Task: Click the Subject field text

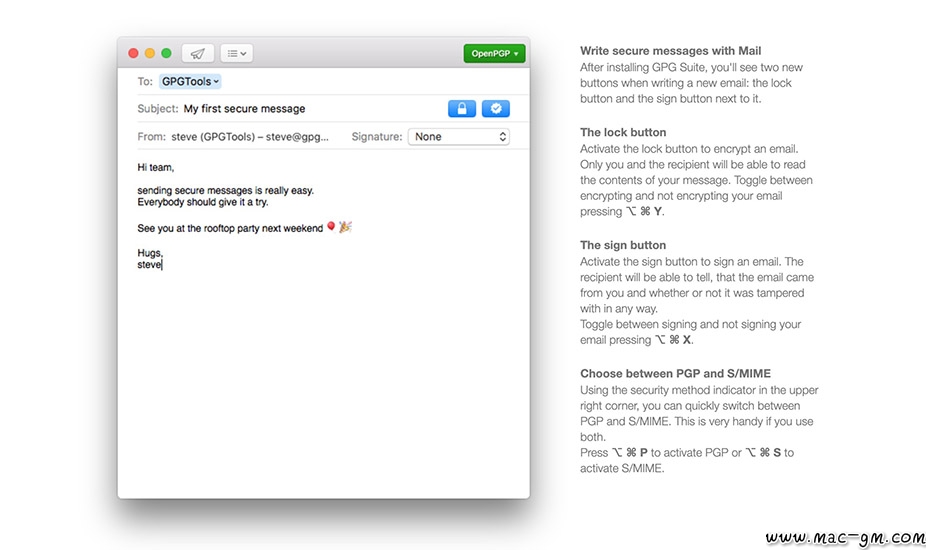Action: (245, 109)
